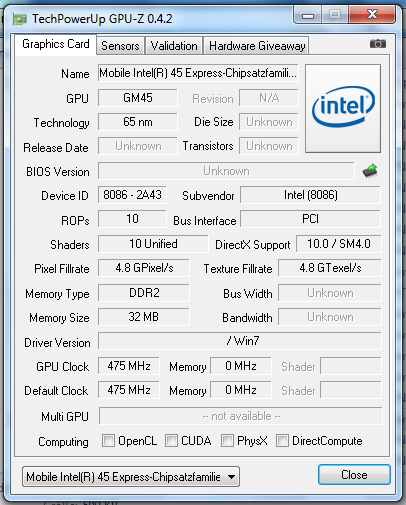Click the Shaders field 10 Unified
This screenshot has height=505, width=406.
(153, 244)
